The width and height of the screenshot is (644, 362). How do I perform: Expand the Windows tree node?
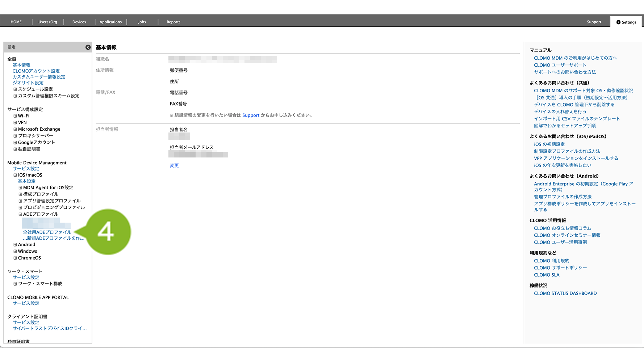click(15, 251)
